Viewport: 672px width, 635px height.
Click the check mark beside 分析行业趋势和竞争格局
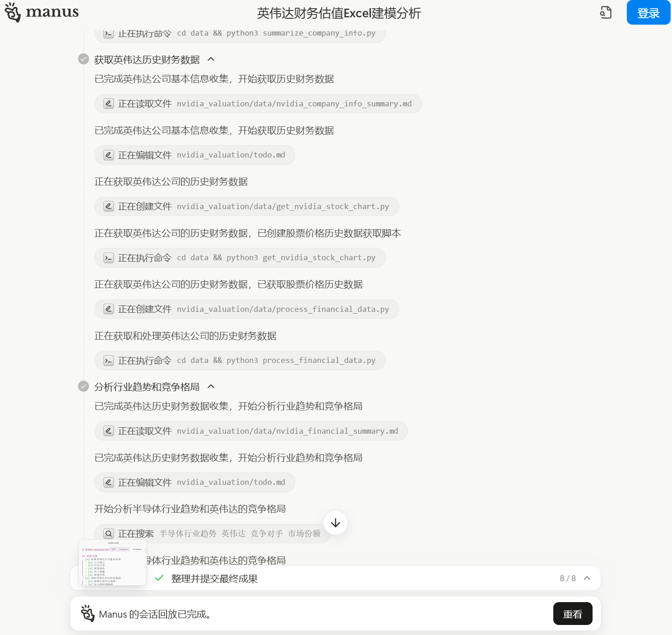point(84,386)
